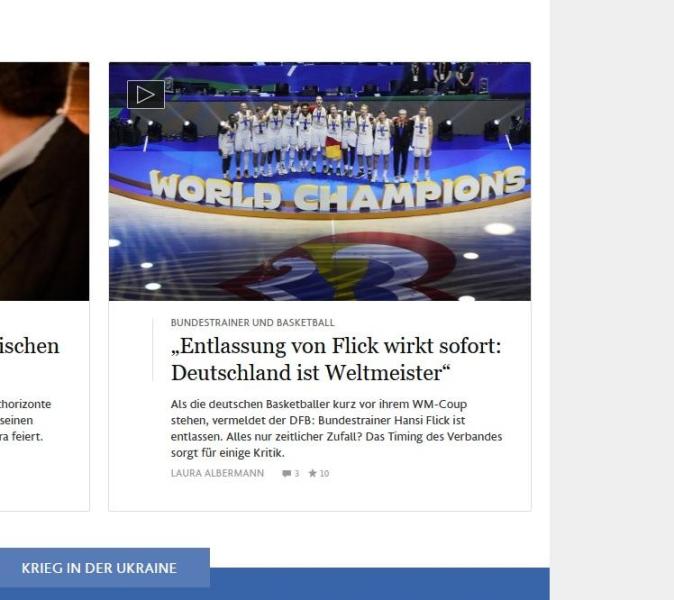Screen dimensions: 674x600
Task: Click the left article teaser ending 'ra feiert.'
Action: (x=25, y=420)
